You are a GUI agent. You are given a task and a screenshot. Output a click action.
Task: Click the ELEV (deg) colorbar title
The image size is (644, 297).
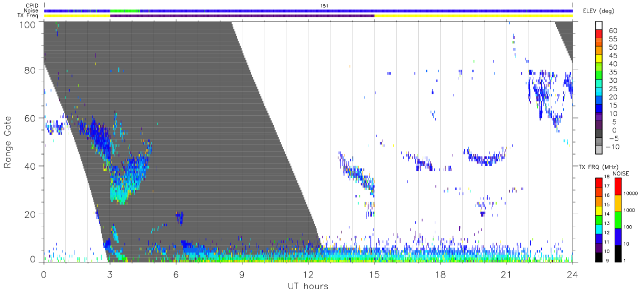[598, 11]
